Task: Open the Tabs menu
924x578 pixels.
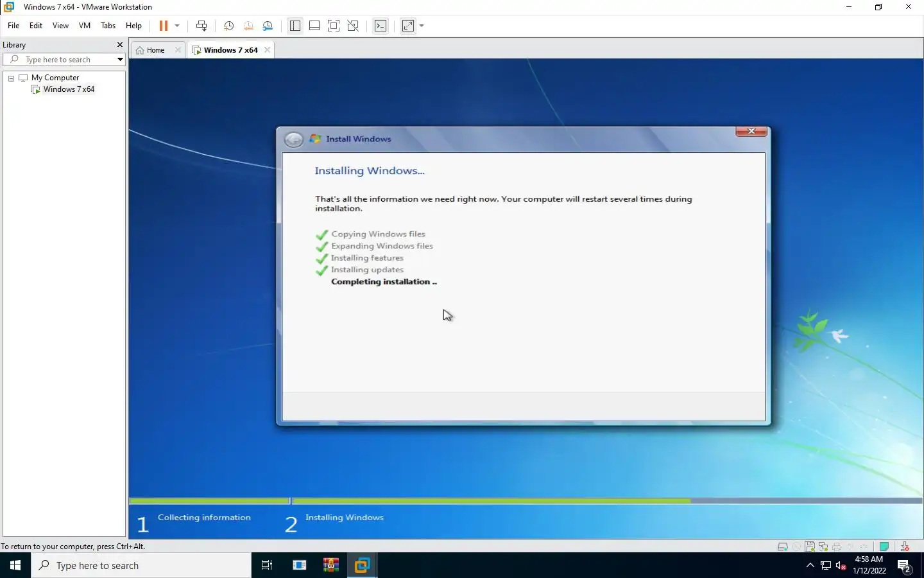Action: coord(108,26)
